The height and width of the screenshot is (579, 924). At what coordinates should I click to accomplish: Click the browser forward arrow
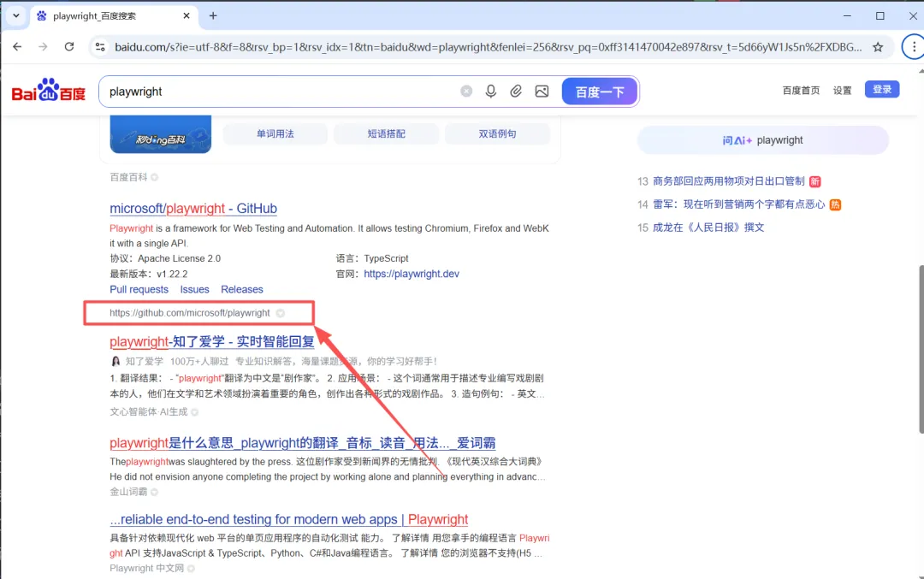[43, 46]
